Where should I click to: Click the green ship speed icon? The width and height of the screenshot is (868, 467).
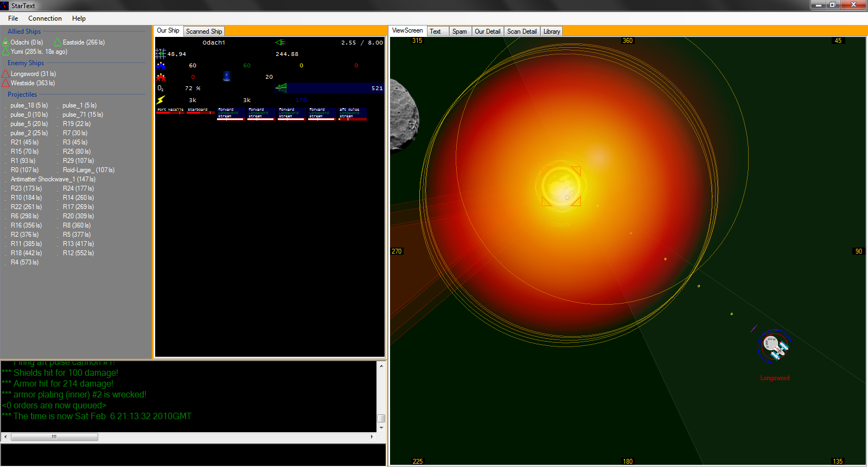(280, 42)
